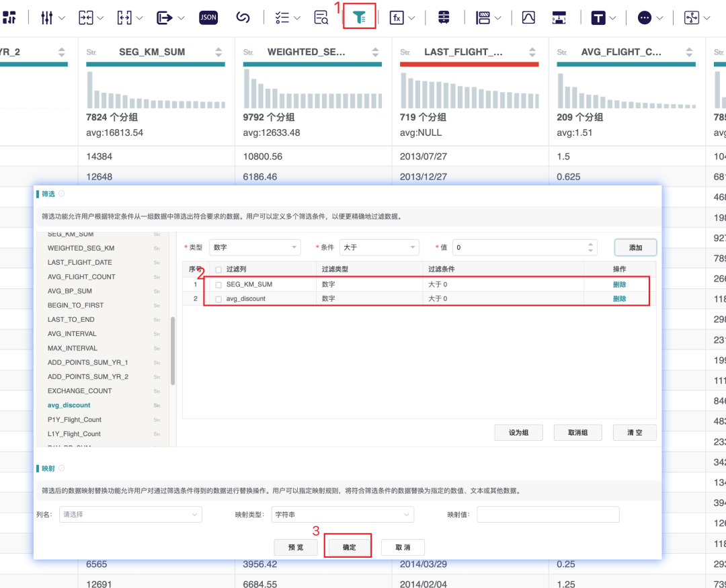
Task: Expand the fx formula dropdown arrow
Action: (x=411, y=18)
